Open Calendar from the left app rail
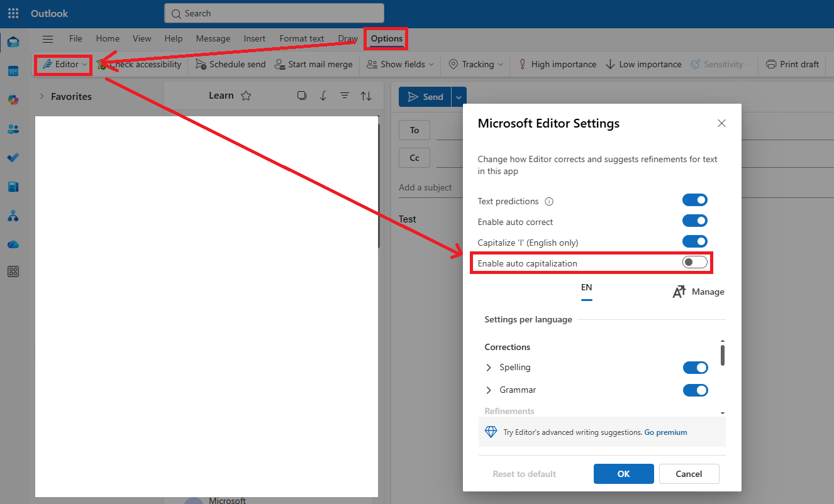 [x=13, y=71]
